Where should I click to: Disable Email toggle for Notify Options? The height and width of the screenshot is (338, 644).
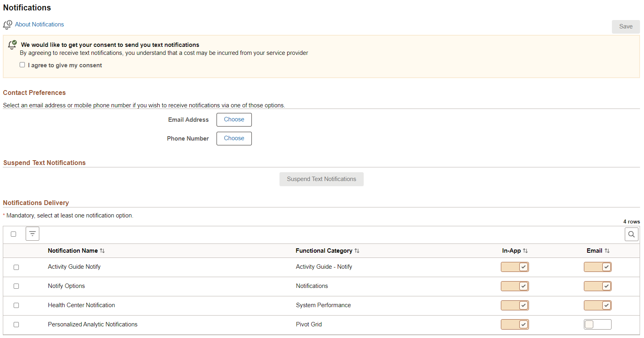coord(597,286)
